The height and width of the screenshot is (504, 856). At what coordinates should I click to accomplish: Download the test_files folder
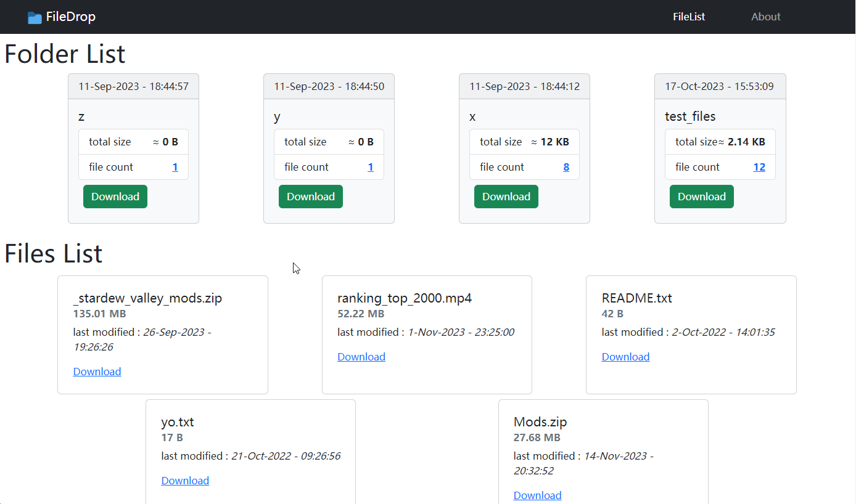click(x=701, y=196)
